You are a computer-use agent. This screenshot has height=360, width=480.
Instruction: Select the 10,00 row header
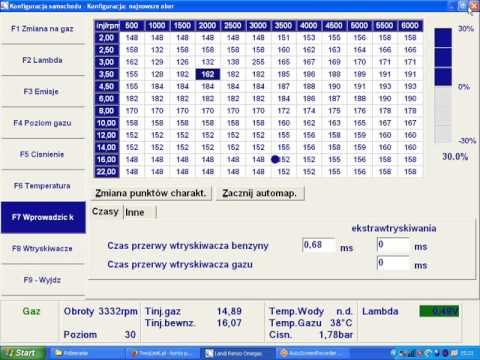coord(107,123)
